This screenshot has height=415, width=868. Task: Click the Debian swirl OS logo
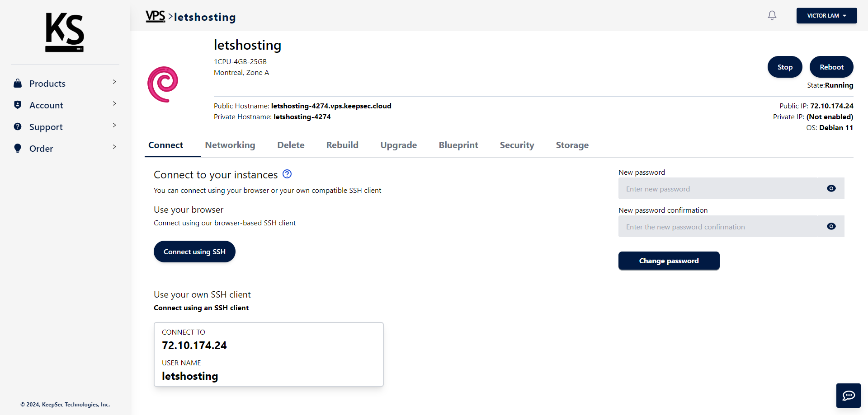point(163,84)
